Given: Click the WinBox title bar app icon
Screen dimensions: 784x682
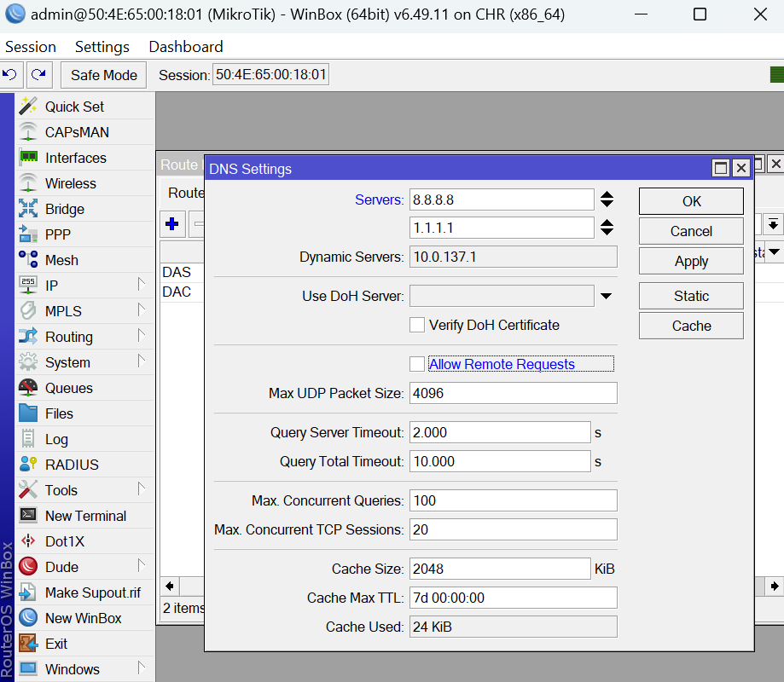Looking at the screenshot, I should point(15,14).
